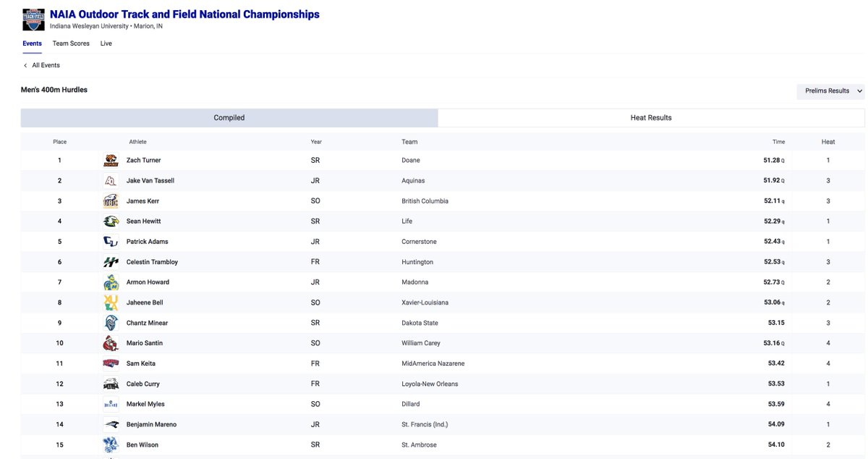Open athlete Celestin Trambloy's profile

[x=152, y=262]
